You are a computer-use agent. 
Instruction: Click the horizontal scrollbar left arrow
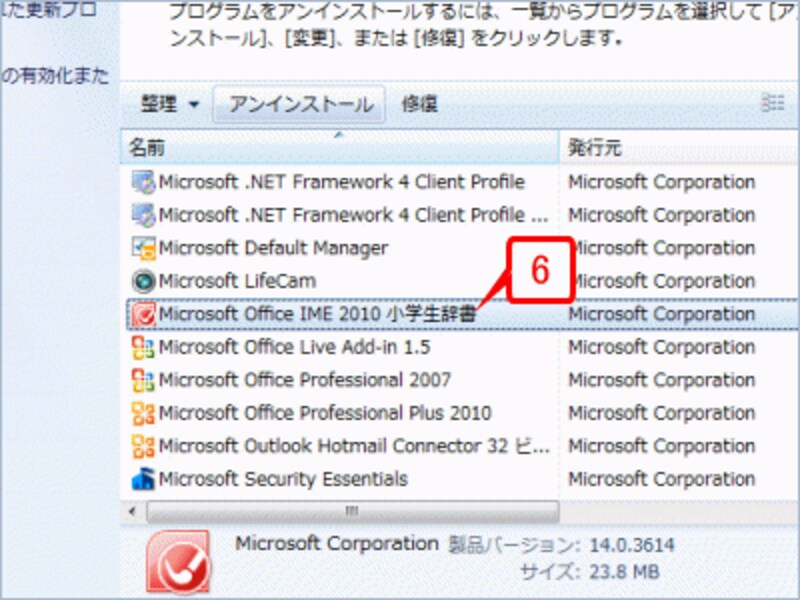tap(130, 512)
